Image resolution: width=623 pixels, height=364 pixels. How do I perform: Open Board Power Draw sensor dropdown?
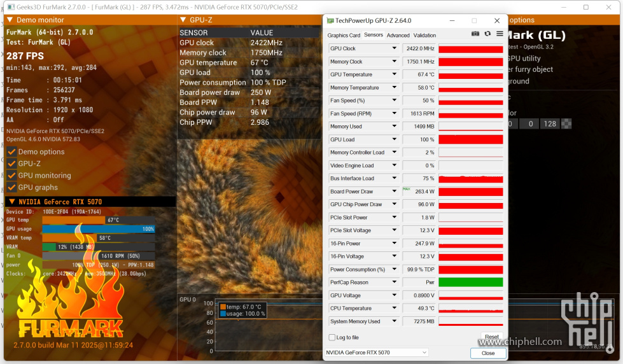coord(394,192)
